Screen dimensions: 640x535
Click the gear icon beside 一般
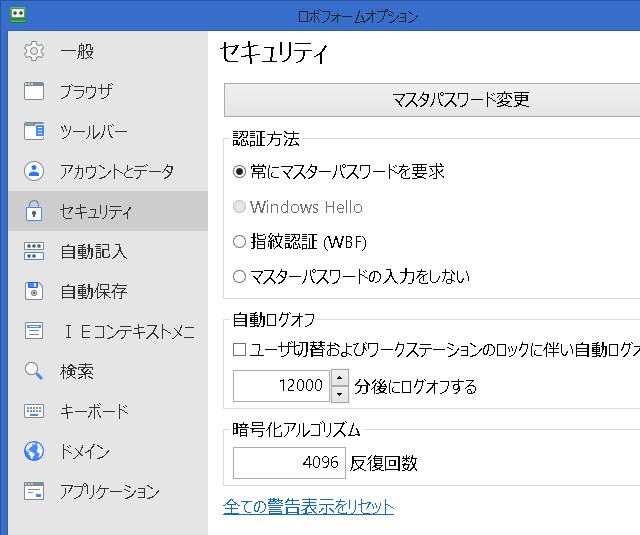(x=34, y=51)
